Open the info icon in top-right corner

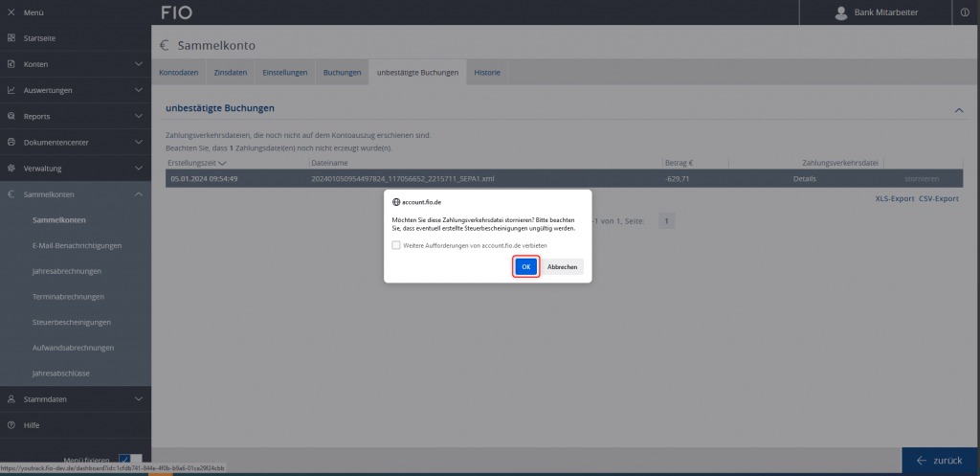coord(964,12)
